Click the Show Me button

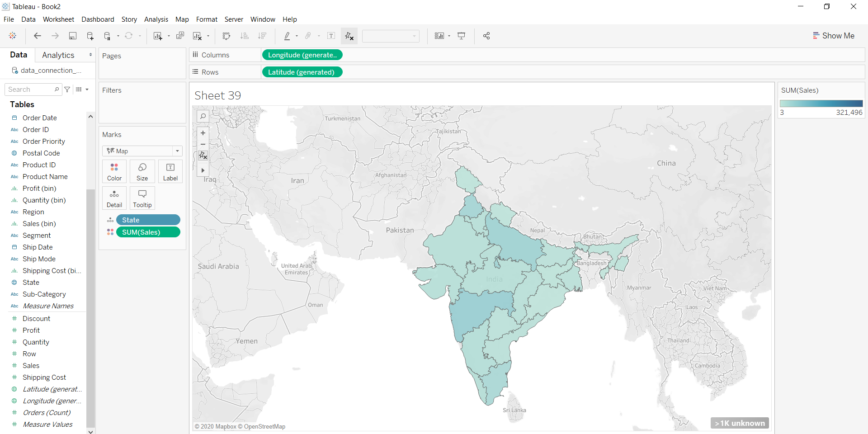833,36
